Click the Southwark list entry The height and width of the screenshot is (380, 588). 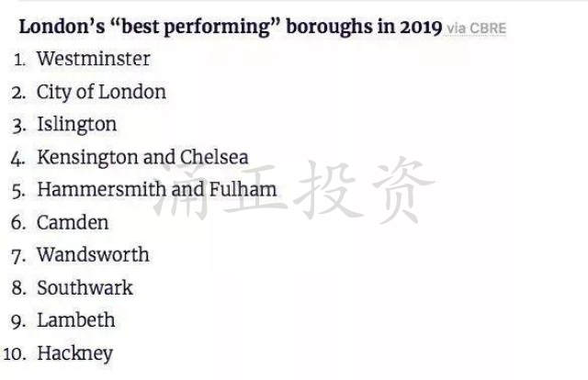point(85,288)
